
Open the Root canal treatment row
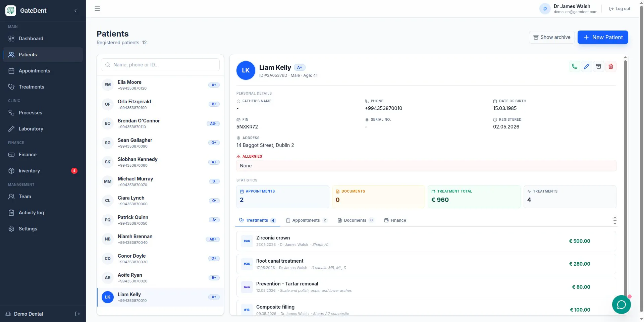426,264
